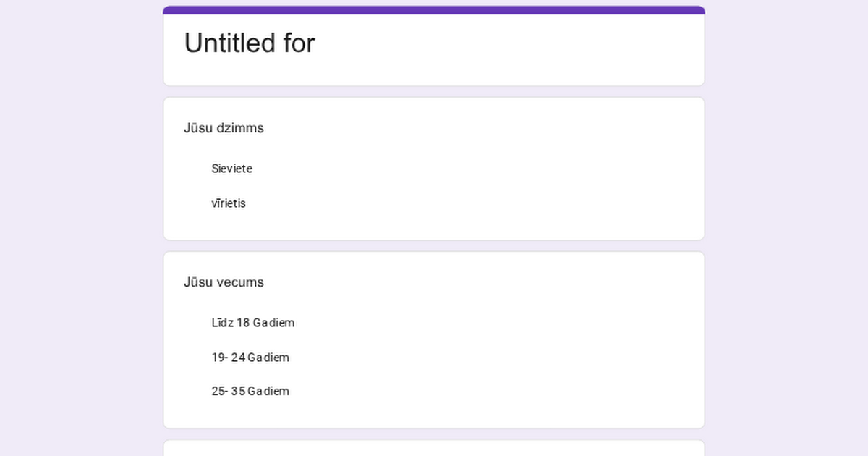The width and height of the screenshot is (868, 456).
Task: Pick the "Līdz 18 Gadiem" age option
Action: tap(252, 323)
